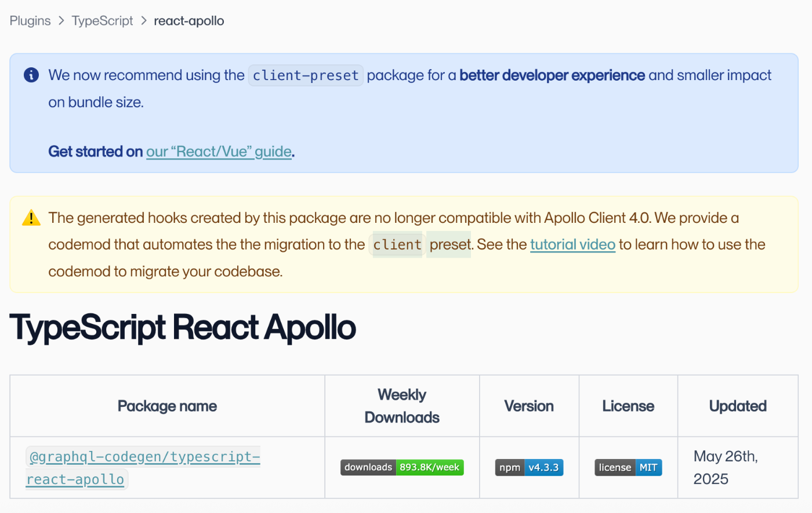Open the tutorial video link
812x513 pixels.
[572, 244]
